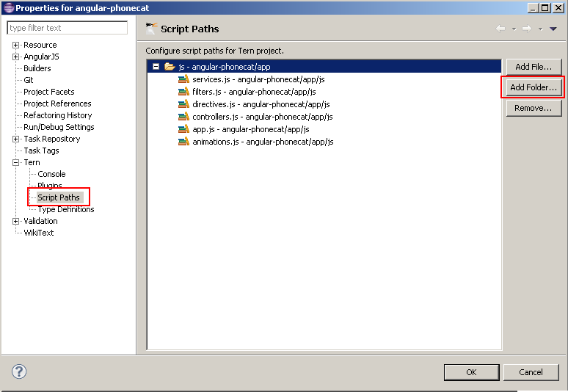The width and height of the screenshot is (568, 392).
Task: Click the type filter text field
Action: click(x=68, y=28)
